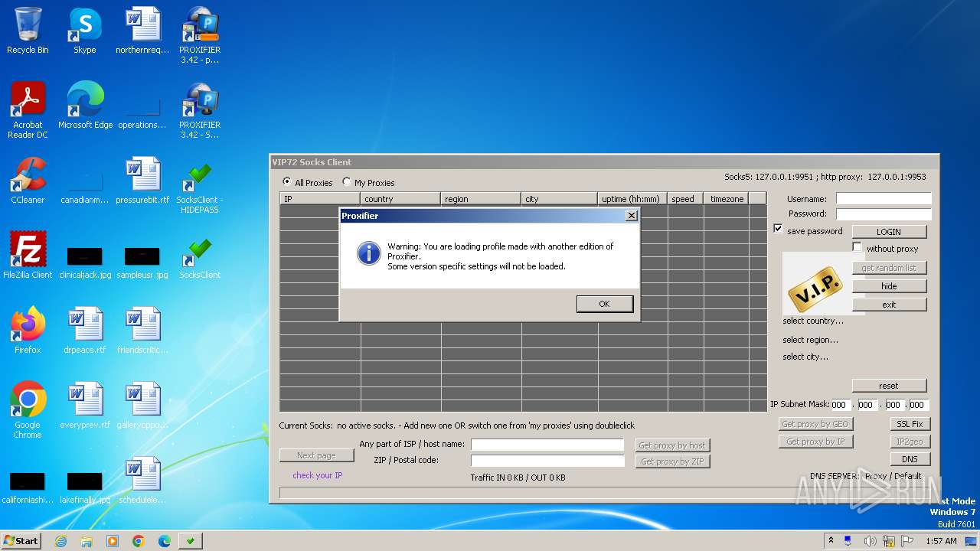Screen dimensions: 980x551
Task: Click the taskbar clock showing 1:57 AM
Action: 941,541
